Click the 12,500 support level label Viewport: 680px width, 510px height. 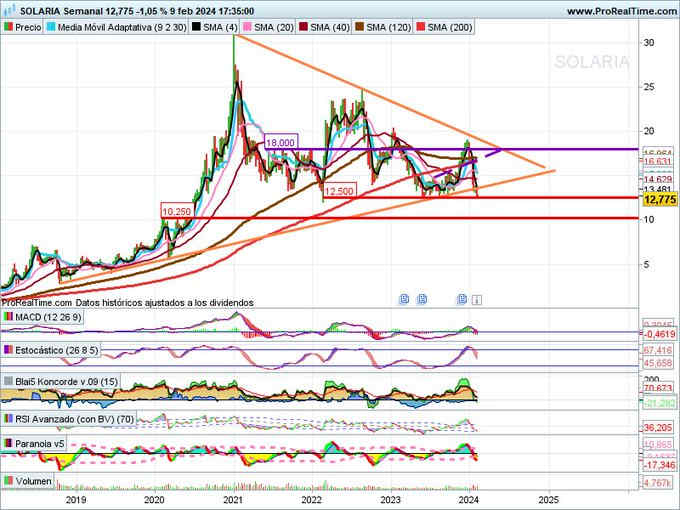[x=339, y=191]
